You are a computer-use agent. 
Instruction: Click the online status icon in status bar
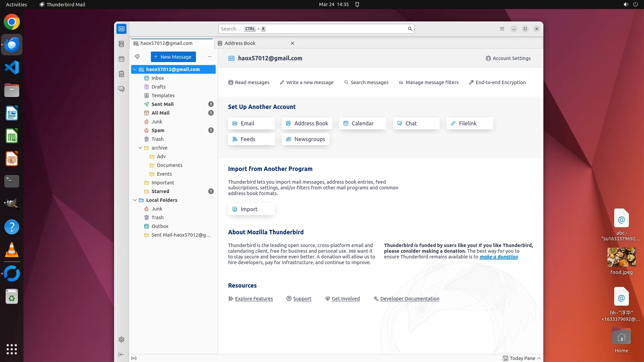tap(134, 358)
